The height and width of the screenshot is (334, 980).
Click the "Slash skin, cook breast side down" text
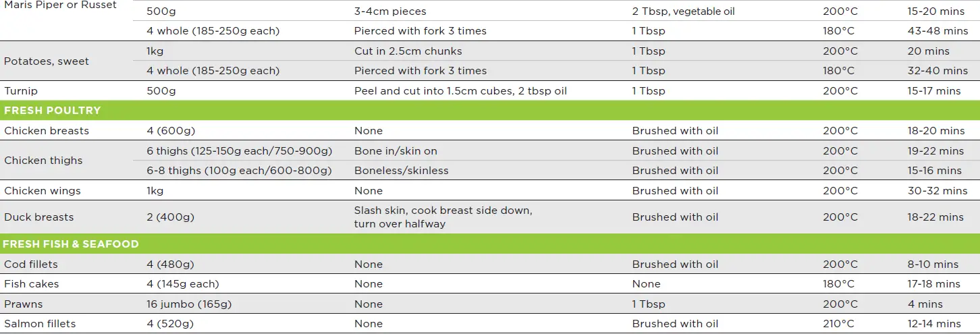tap(443, 211)
